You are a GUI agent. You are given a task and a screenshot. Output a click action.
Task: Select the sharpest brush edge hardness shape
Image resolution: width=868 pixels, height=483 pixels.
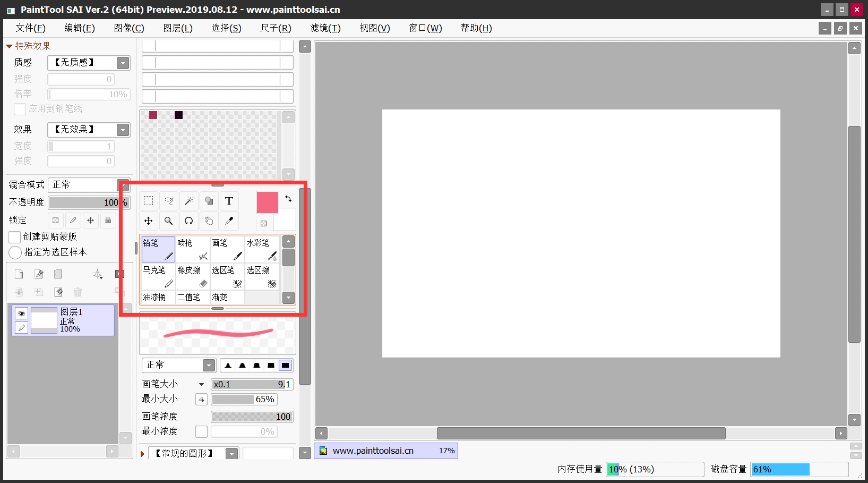[228, 365]
